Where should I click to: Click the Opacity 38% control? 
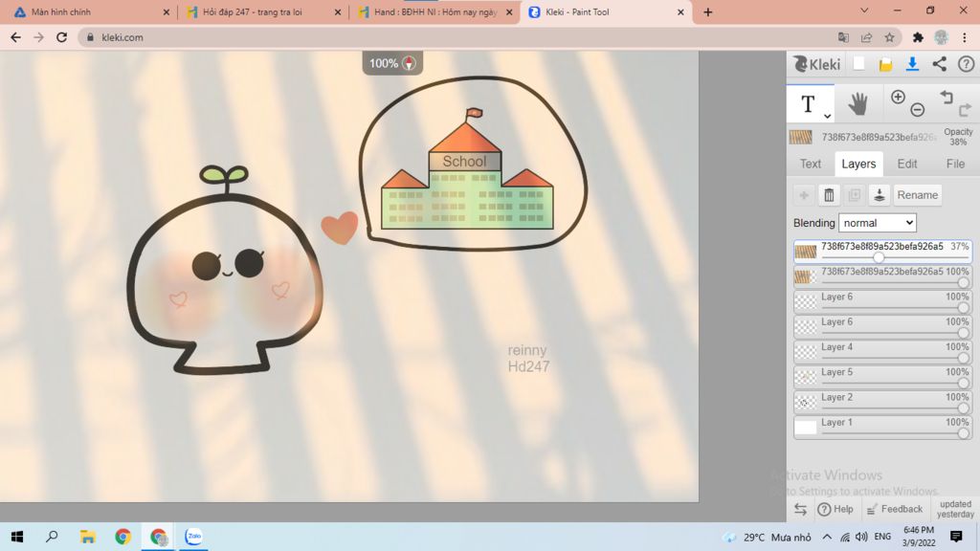coord(957,137)
